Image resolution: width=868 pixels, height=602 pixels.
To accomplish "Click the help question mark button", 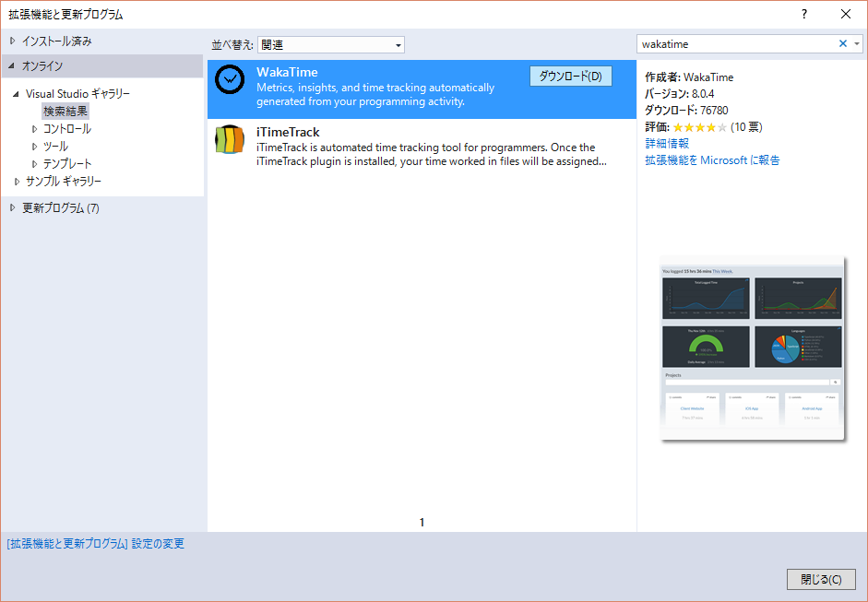I will [804, 14].
